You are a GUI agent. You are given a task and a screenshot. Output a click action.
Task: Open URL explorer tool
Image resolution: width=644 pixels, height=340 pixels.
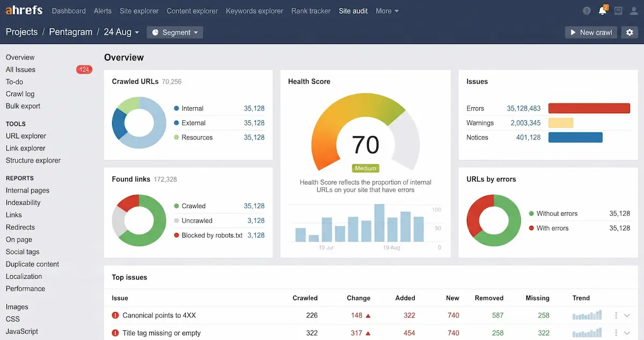(26, 136)
